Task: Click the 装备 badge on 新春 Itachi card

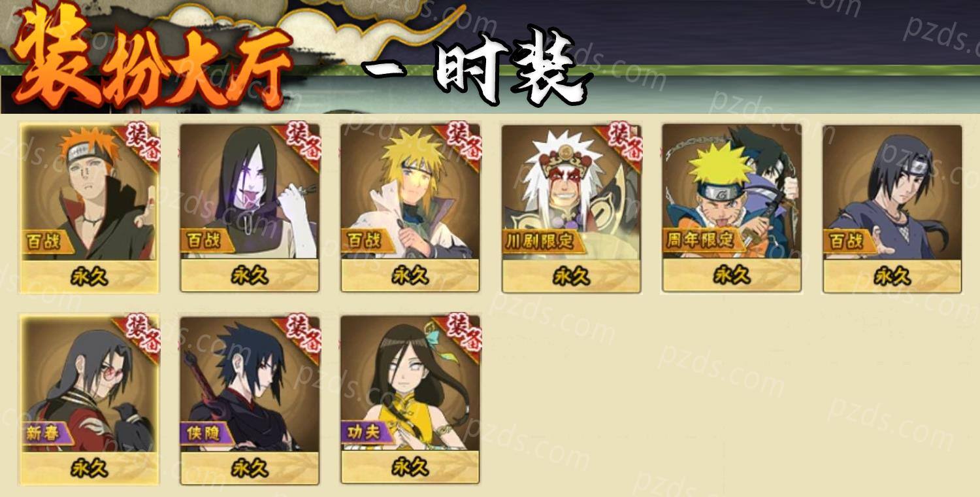Action: click(140, 335)
